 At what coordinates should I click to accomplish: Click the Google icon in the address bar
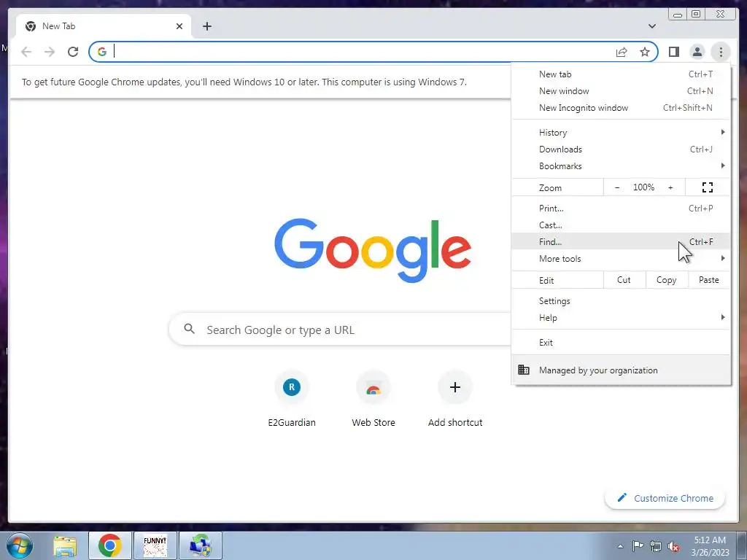(x=102, y=52)
